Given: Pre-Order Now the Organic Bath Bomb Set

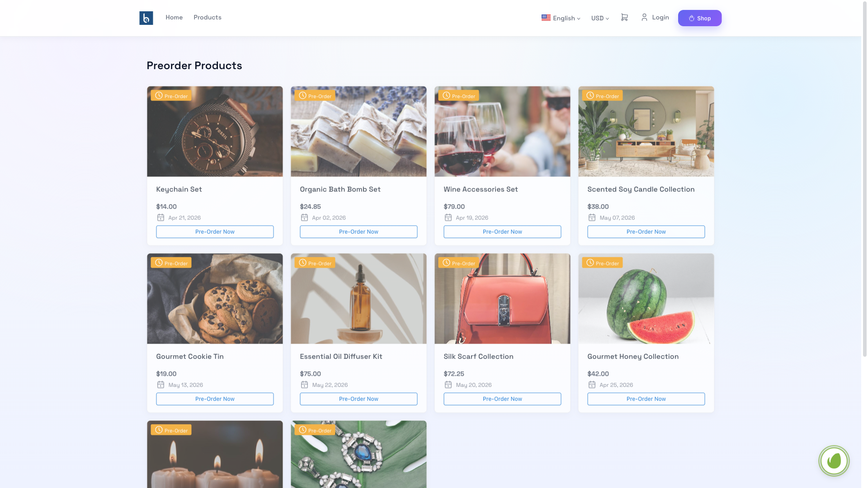Looking at the screenshot, I should tap(359, 232).
